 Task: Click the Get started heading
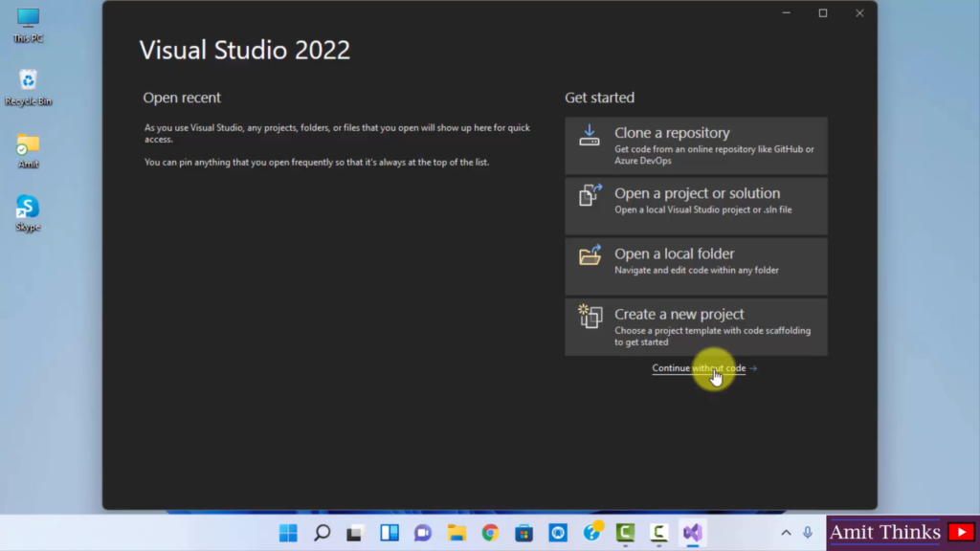599,98
